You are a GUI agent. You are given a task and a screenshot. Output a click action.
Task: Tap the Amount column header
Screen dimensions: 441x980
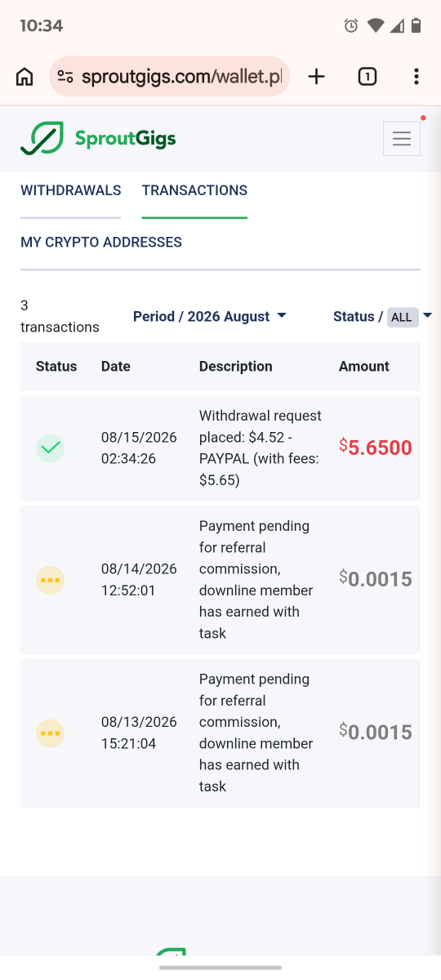(x=364, y=366)
